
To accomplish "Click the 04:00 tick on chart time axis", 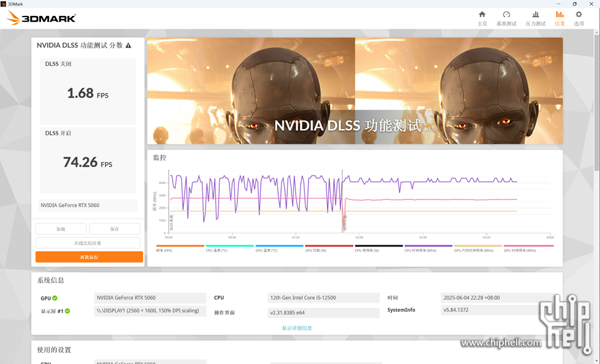I will point(550,237).
